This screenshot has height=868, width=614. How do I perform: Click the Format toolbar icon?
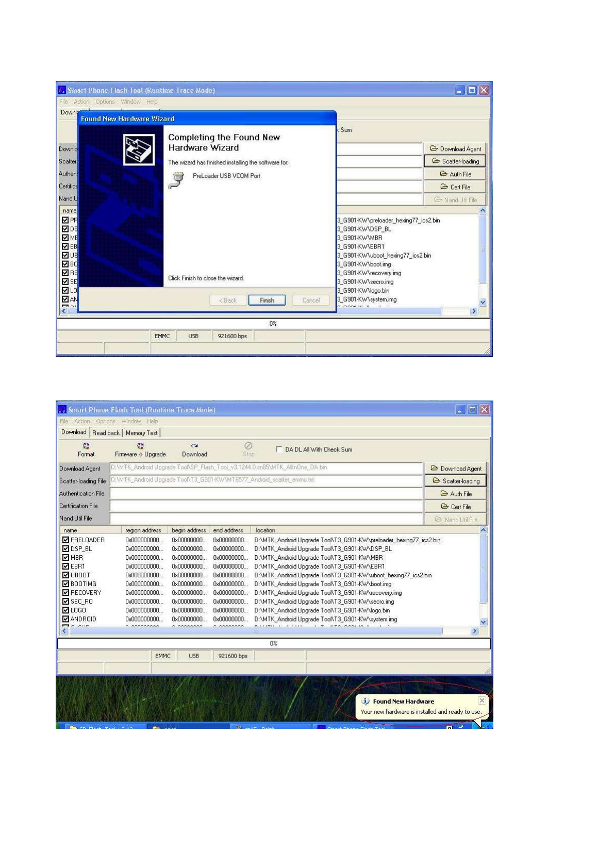(x=86, y=446)
